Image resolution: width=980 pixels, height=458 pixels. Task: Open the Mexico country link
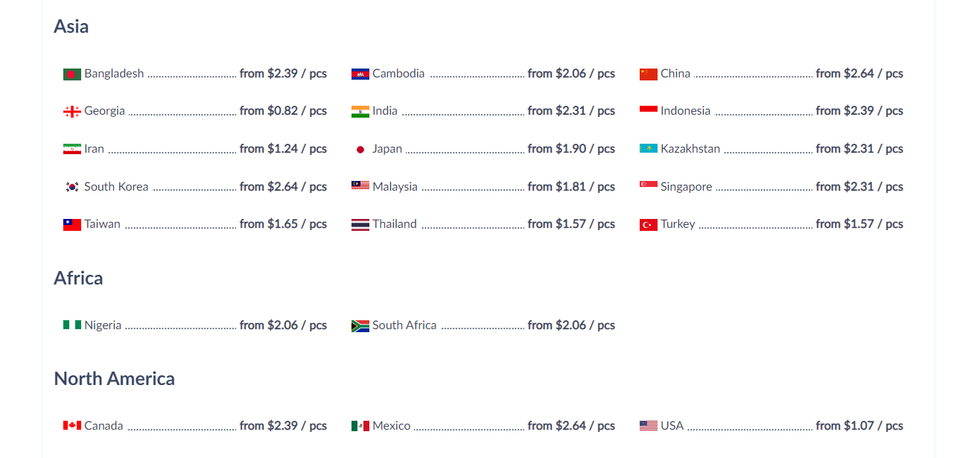point(392,426)
